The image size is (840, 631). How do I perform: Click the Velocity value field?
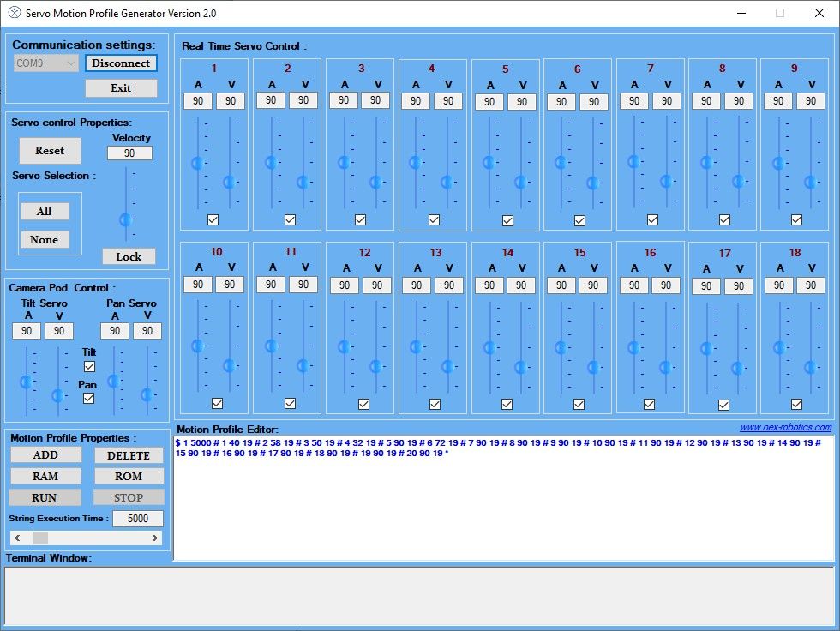pos(129,153)
